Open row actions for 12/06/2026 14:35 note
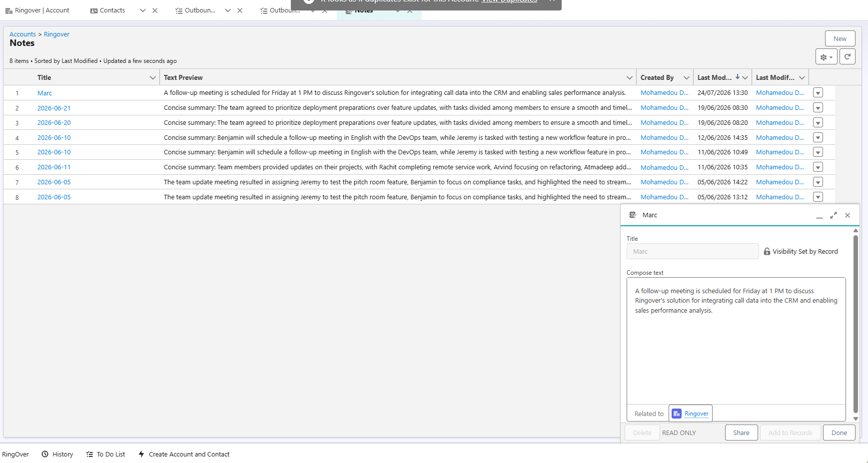 818,137
